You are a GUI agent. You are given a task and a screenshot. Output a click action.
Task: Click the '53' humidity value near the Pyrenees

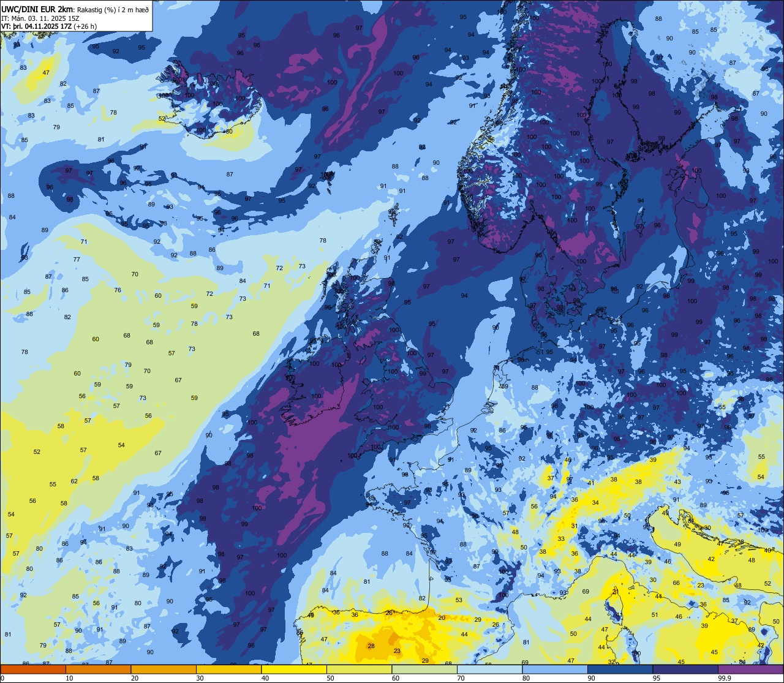click(x=459, y=600)
